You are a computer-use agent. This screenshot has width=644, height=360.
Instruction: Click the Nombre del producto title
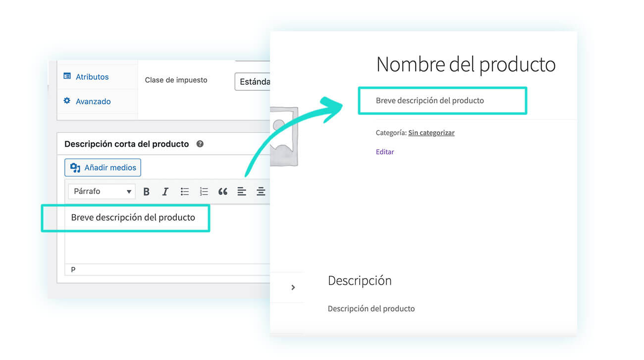point(466,64)
